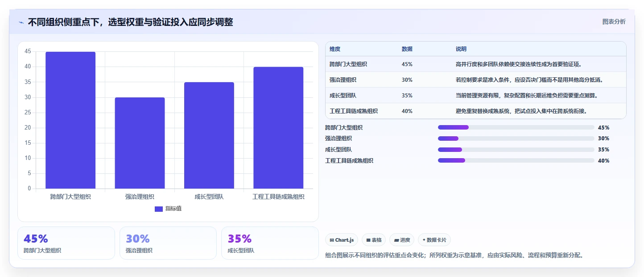
Task: Click the footer note starting 组合图展示
Action: pos(454,256)
